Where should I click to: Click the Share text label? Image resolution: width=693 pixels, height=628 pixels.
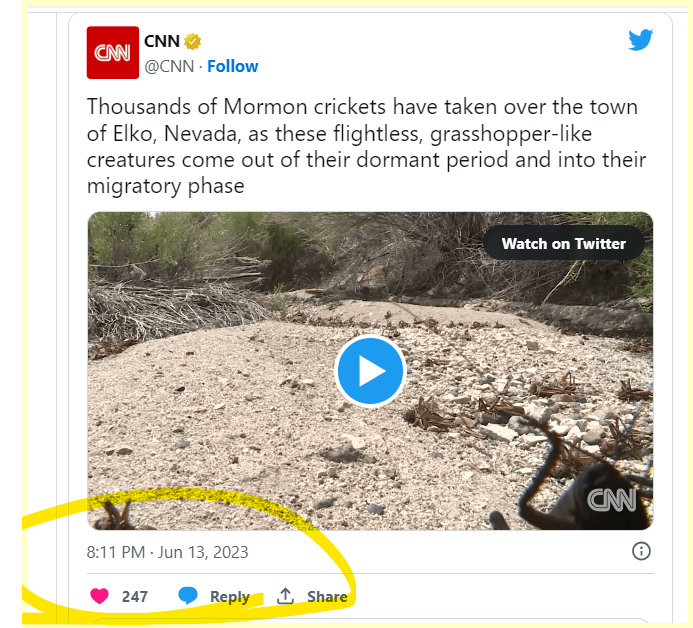click(327, 597)
